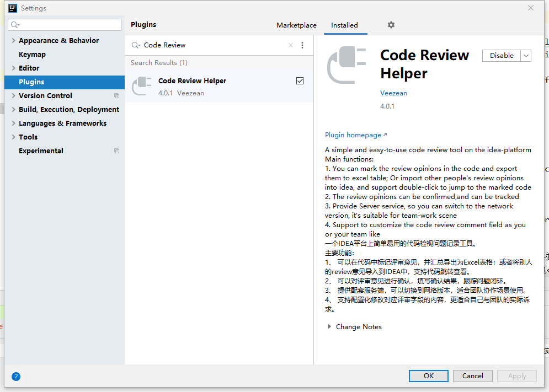Click the Code Review Helper title in the details pane
This screenshot has height=392, width=549.
(x=424, y=64)
